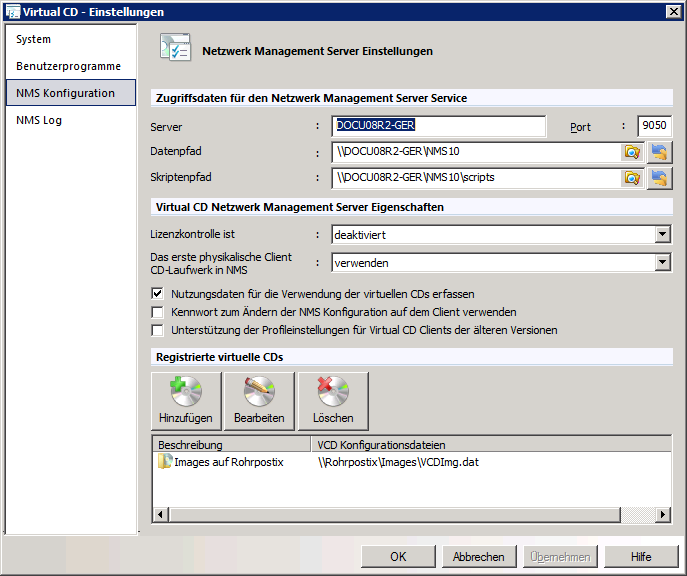This screenshot has height=576, width=687.
Task: Select NMS Konfiguration in sidebar
Action: click(x=71, y=93)
